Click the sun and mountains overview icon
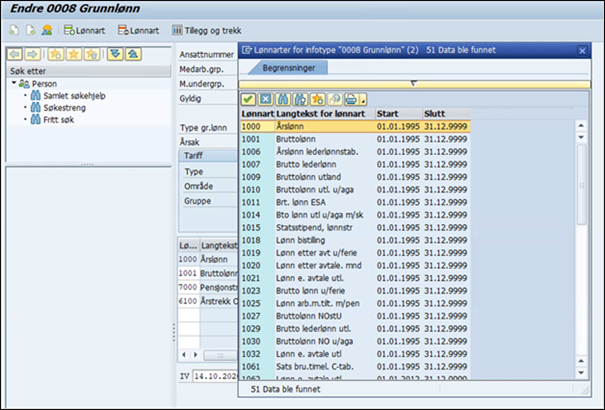Screen dimensions: 605x410 47,30
